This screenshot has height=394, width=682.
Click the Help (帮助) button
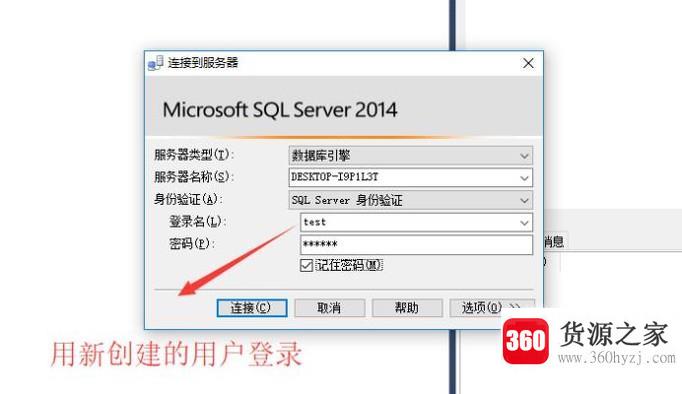[x=407, y=308]
